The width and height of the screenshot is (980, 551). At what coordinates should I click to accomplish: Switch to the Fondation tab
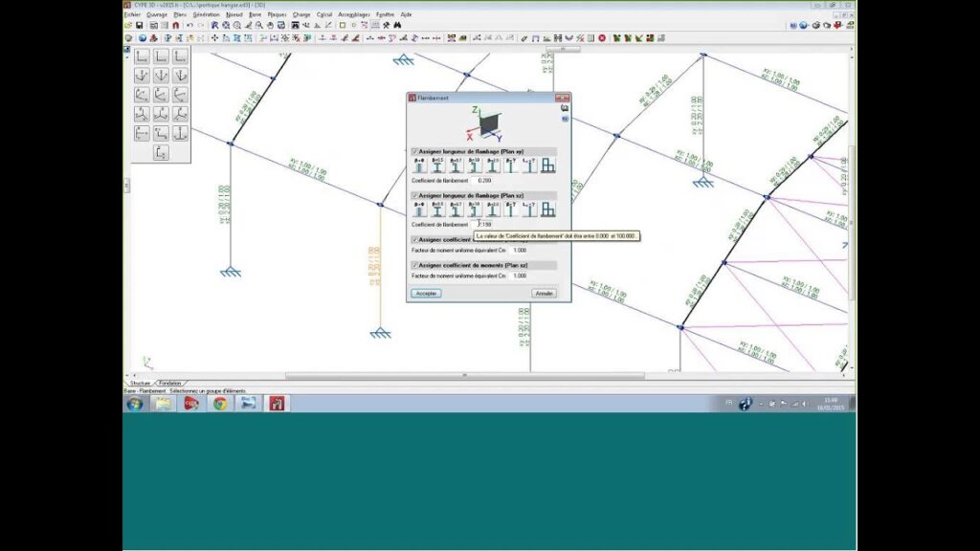[x=169, y=383]
